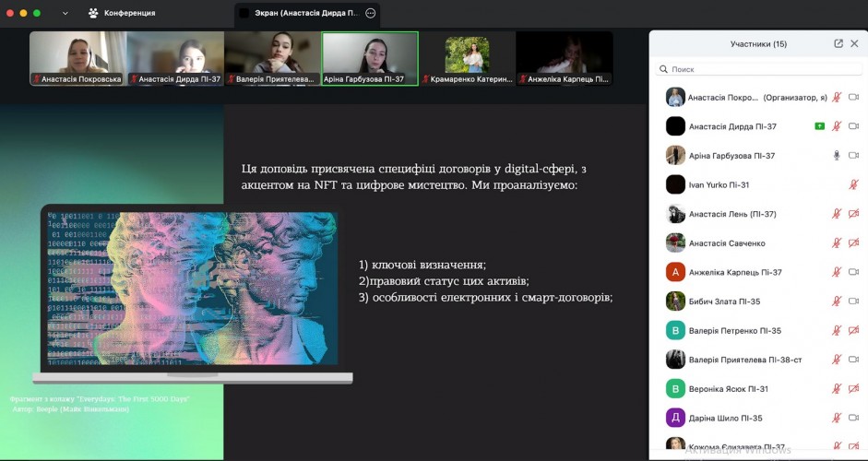The image size is (868, 461).
Task: Click disabled camera icon for Анастасія Лень
Action: (x=853, y=214)
